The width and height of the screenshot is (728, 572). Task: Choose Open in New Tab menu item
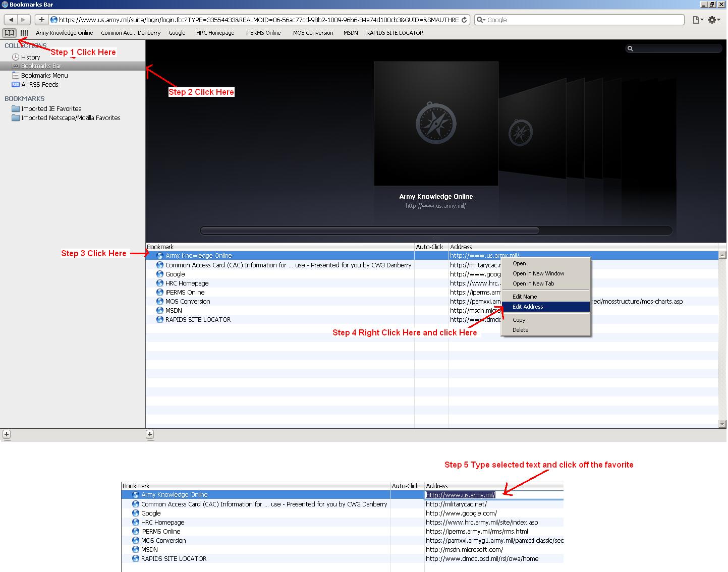[533, 283]
